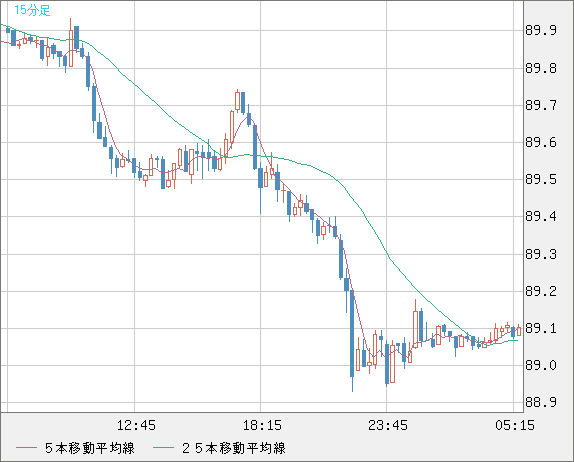This screenshot has height=462, width=574.
Task: Click the red candlestick at the peak near 89.7
Action: click(x=238, y=101)
